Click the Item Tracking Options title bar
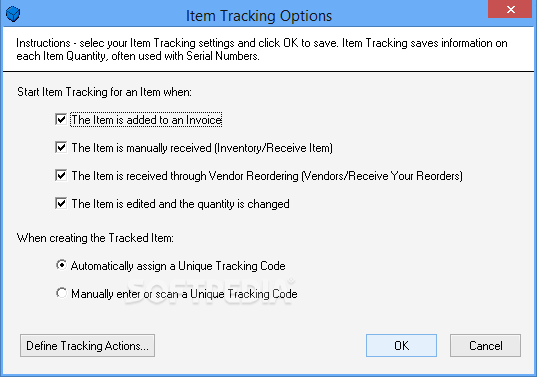 click(x=259, y=16)
